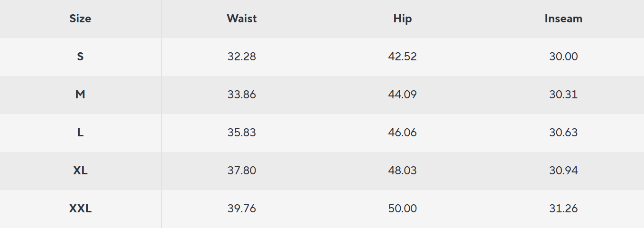Select the L size row label
The image size is (644, 228).
click(80, 133)
